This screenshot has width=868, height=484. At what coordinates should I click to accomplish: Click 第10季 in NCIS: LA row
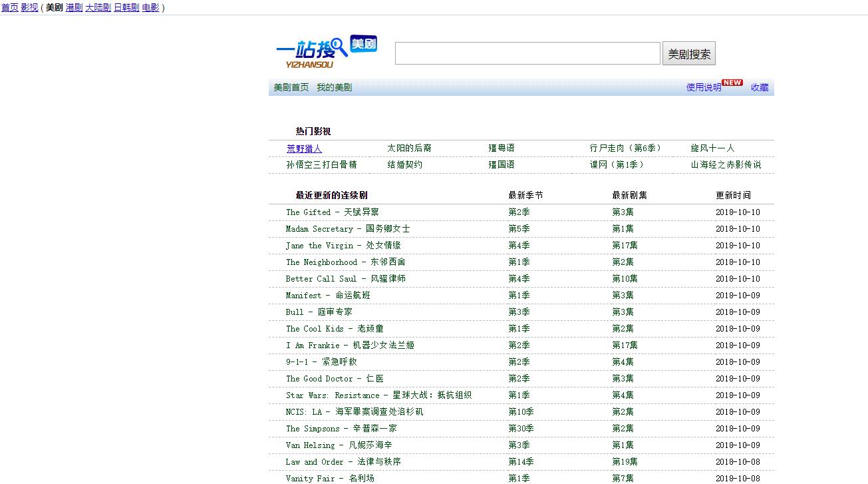point(521,412)
